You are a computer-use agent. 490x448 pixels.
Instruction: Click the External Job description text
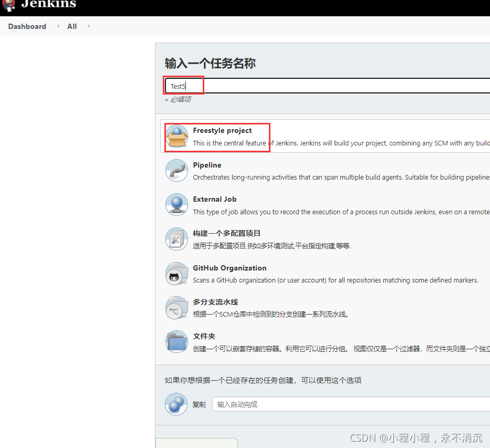[x=341, y=212]
